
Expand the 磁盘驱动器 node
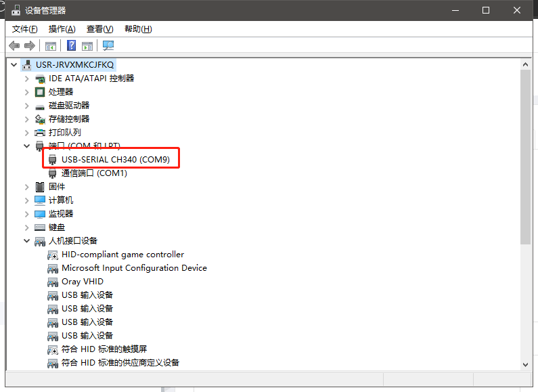pos(27,106)
